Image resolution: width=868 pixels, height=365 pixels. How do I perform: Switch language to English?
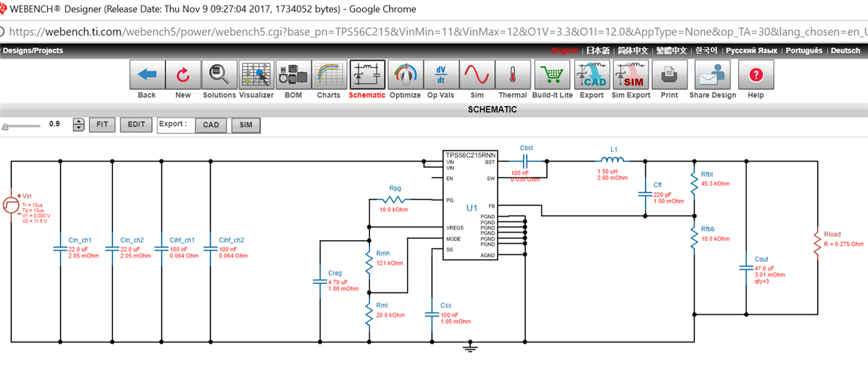pyautogui.click(x=565, y=51)
